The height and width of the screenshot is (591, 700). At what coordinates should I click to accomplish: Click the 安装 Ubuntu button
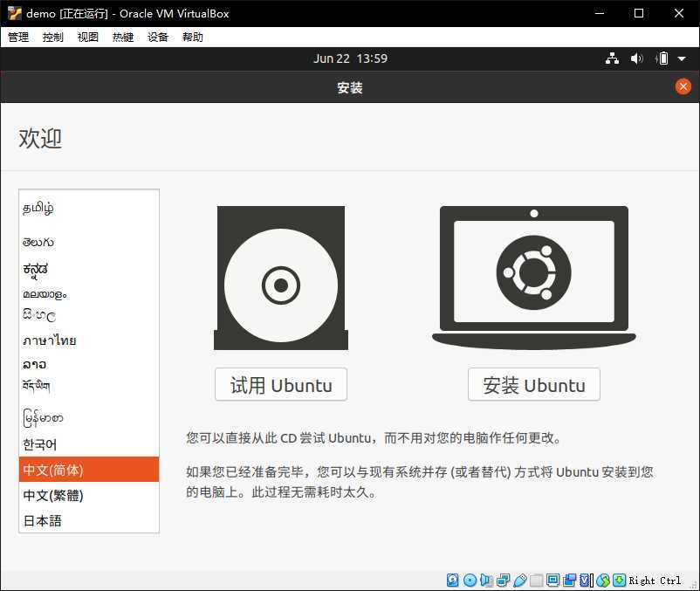[534, 385]
